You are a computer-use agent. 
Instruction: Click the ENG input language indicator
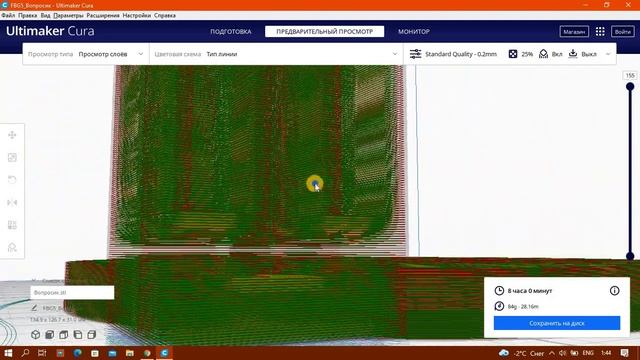click(x=588, y=353)
